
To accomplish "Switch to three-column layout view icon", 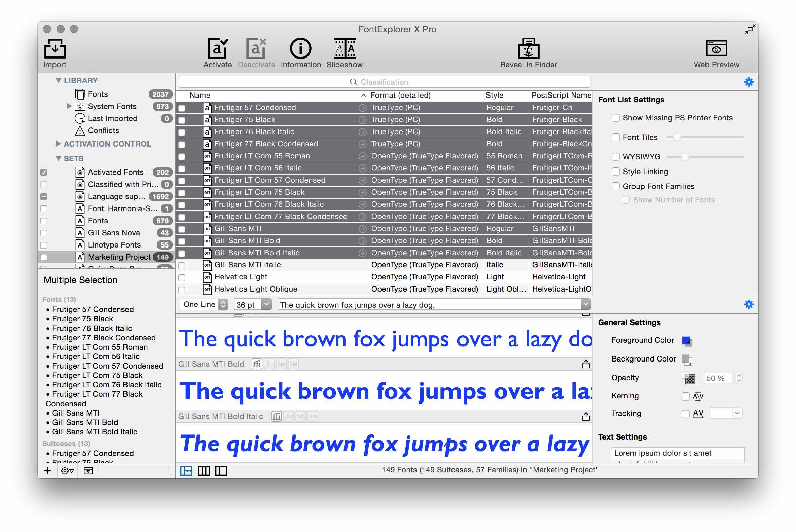I will (x=204, y=470).
